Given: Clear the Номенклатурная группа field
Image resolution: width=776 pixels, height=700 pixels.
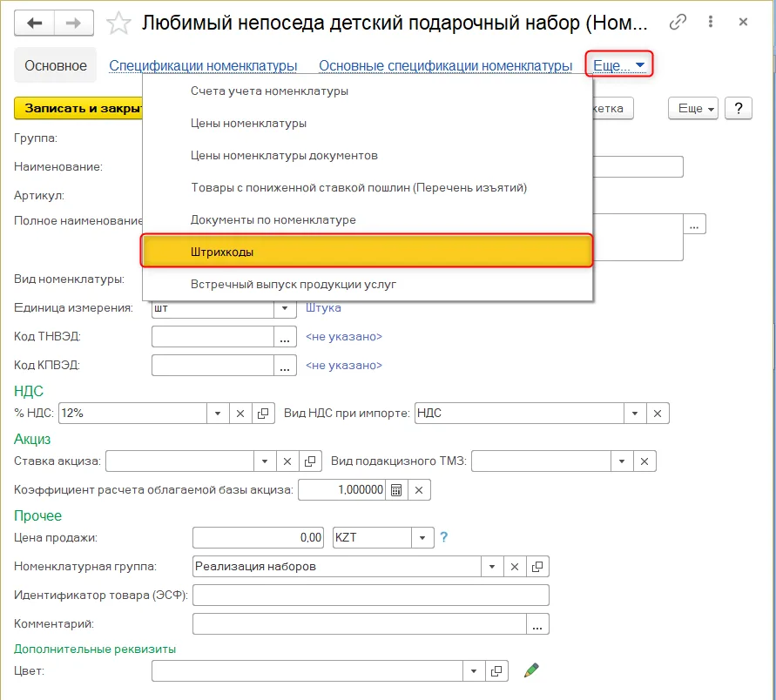Looking at the screenshot, I should pyautogui.click(x=515, y=567).
